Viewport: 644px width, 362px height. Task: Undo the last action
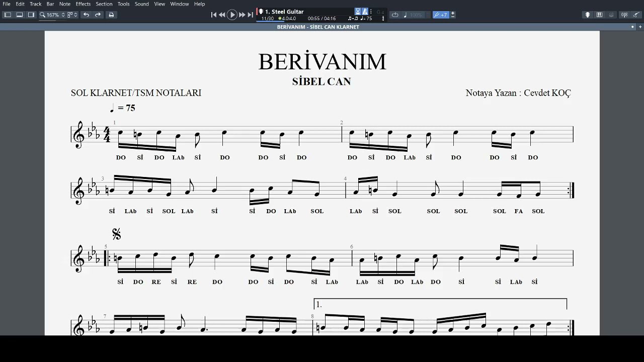[x=87, y=15]
